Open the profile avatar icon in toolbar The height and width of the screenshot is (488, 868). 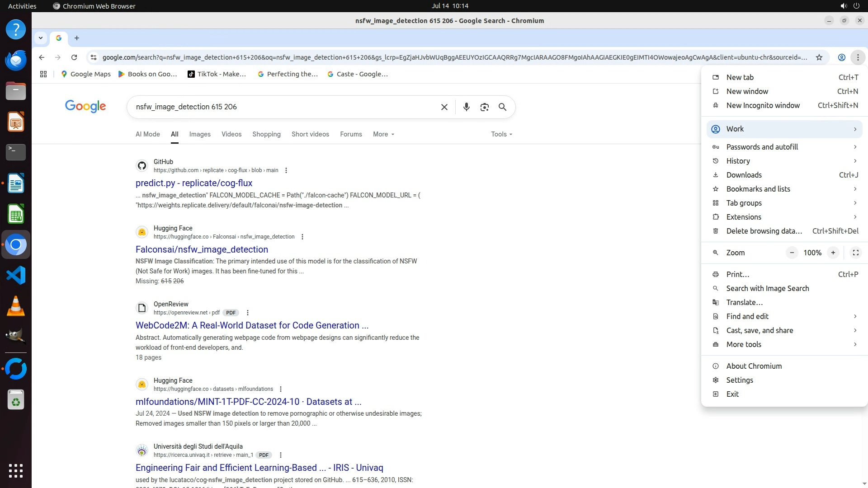(841, 57)
